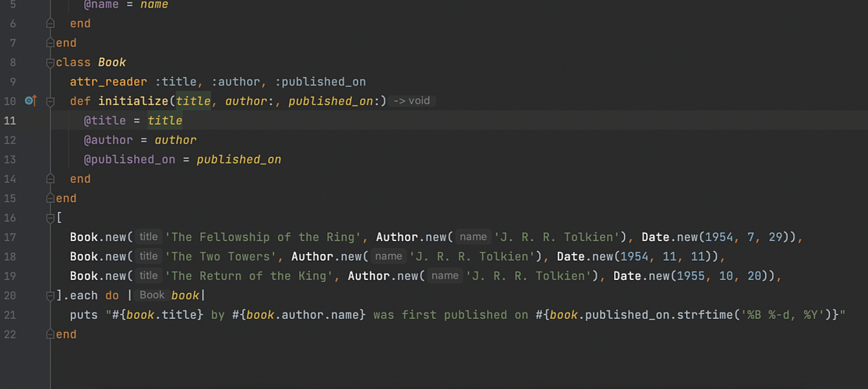Collapse the .each do block fold marker
The height and width of the screenshot is (389, 868).
coord(51,296)
